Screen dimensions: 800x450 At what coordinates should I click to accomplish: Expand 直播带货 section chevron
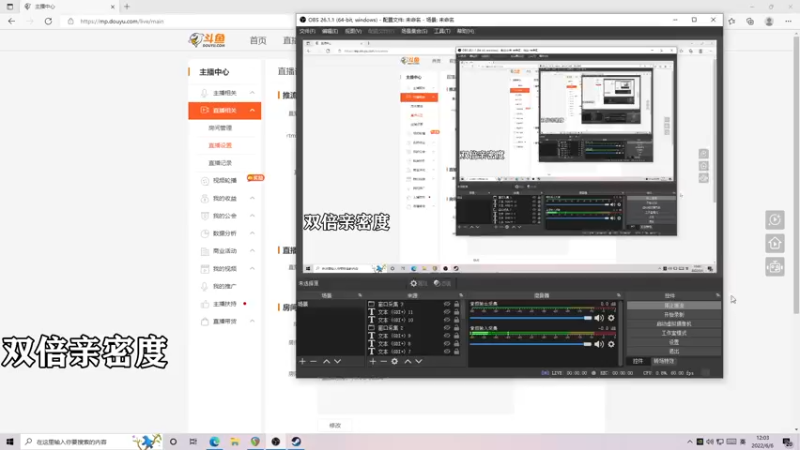tap(252, 321)
